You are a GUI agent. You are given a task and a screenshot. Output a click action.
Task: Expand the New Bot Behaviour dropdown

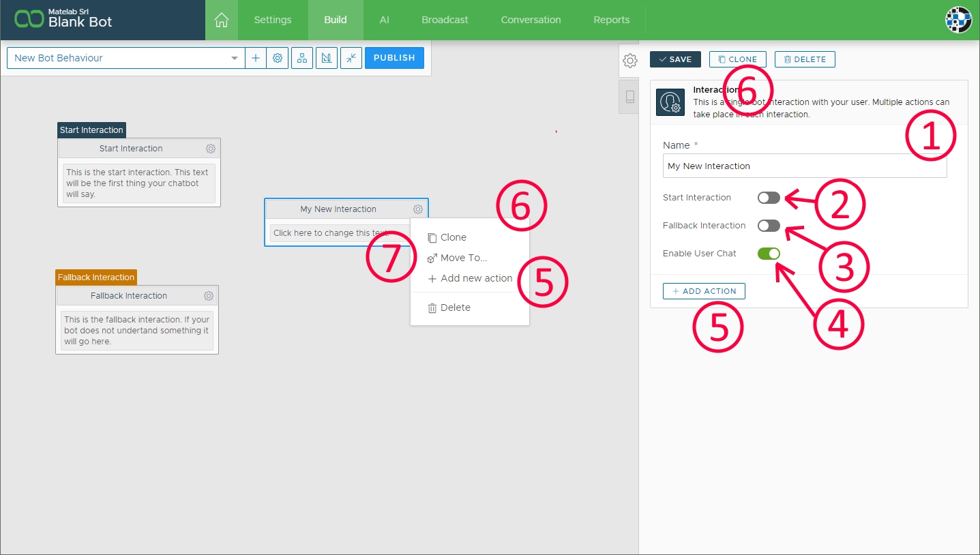point(235,58)
